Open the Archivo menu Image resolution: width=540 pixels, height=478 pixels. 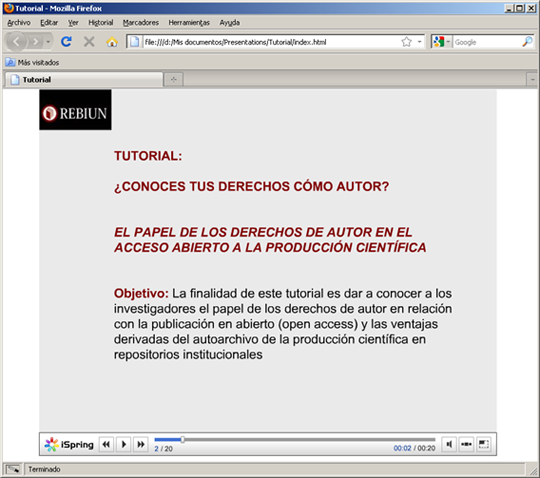click(19, 23)
